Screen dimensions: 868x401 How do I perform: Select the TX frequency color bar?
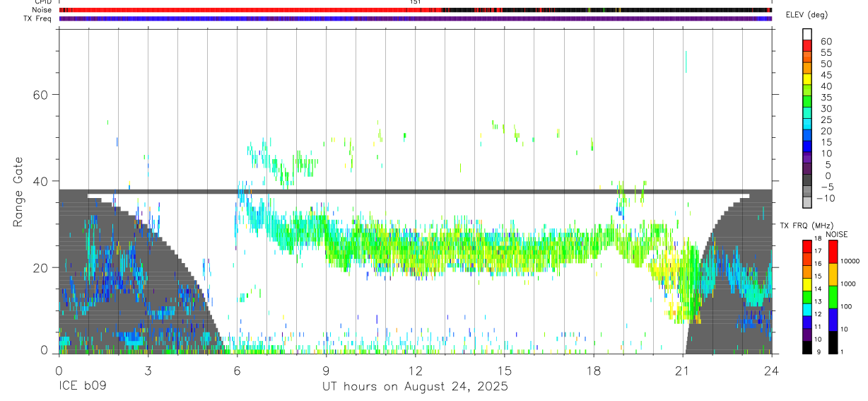(807, 296)
